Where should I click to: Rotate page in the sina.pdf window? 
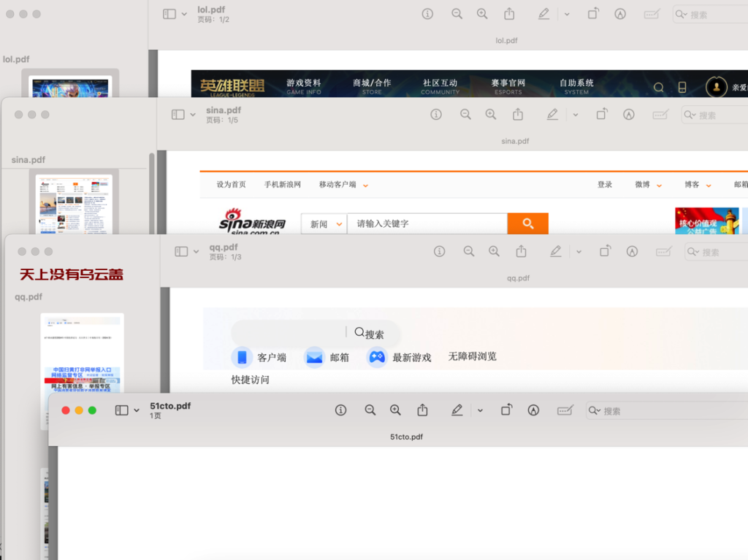(602, 114)
